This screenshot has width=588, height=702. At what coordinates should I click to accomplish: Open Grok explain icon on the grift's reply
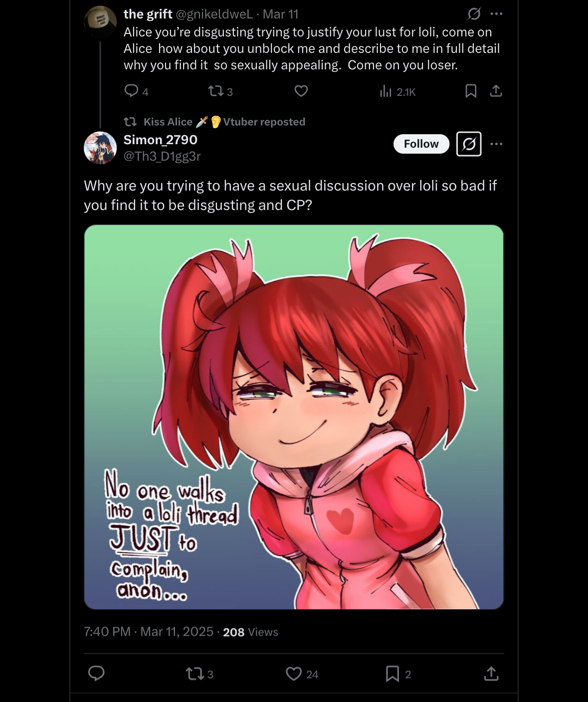474,14
